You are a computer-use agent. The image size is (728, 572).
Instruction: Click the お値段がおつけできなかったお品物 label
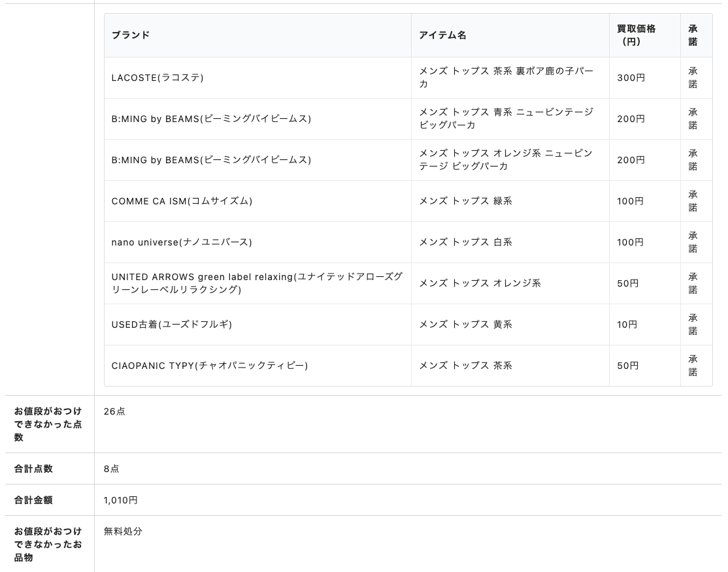(48, 544)
